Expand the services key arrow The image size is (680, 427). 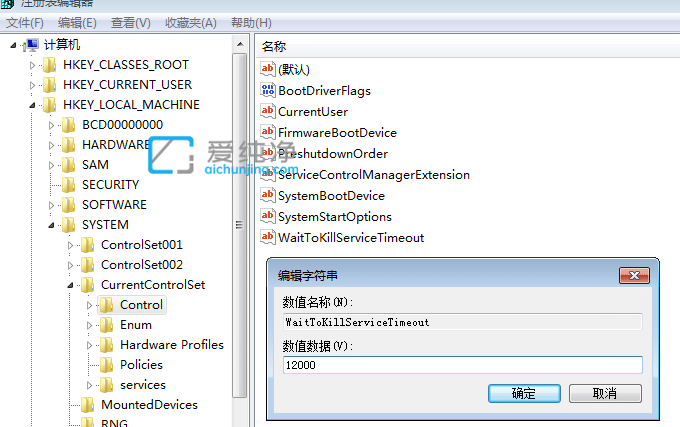(90, 385)
